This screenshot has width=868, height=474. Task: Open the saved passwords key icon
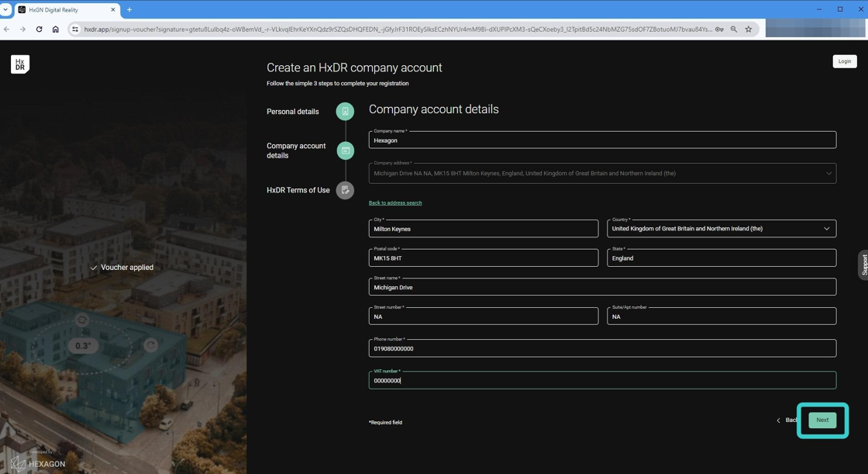[x=719, y=29]
